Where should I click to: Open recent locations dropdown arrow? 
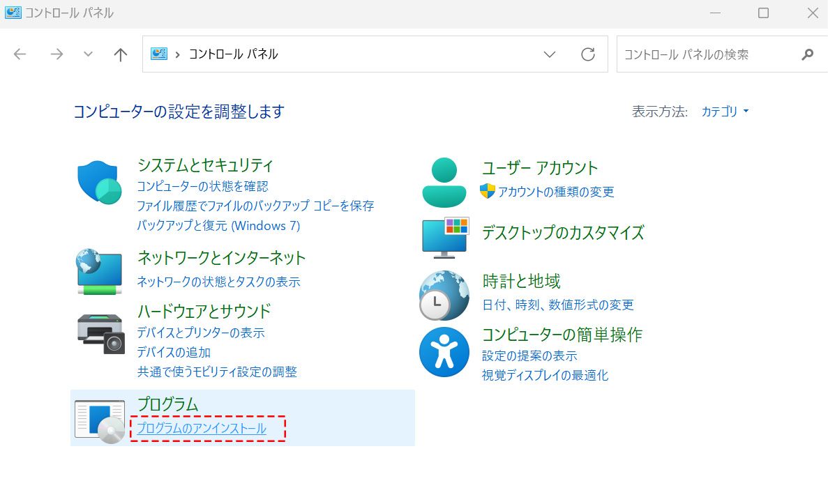[x=88, y=54]
